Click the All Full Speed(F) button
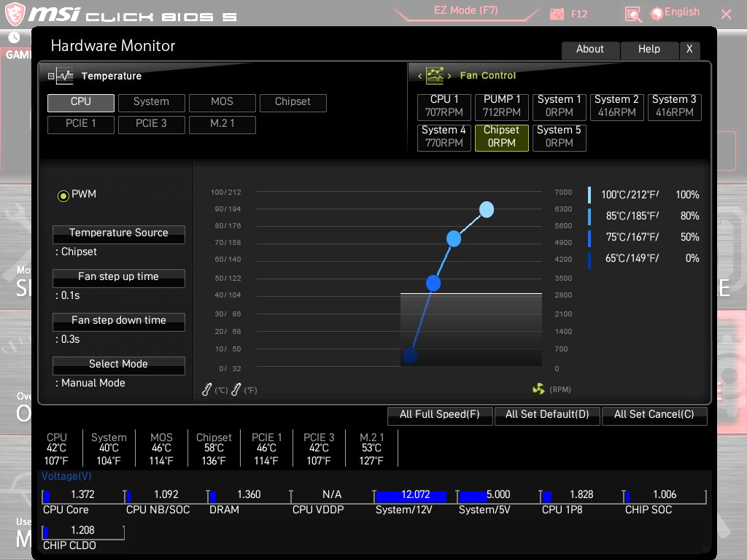 click(x=440, y=416)
